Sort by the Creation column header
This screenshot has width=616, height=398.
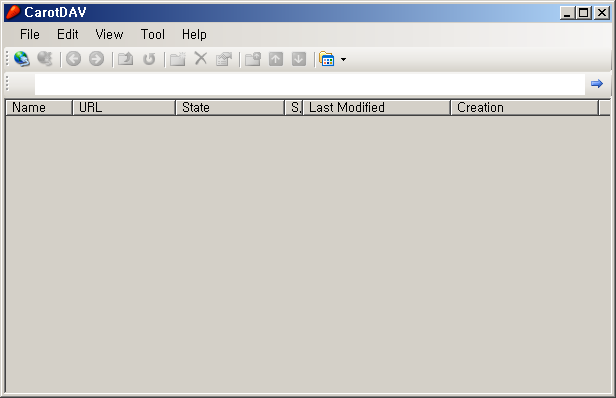(525, 108)
